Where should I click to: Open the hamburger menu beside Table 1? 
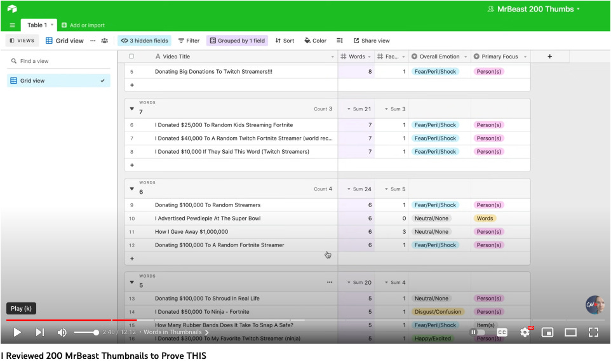tap(12, 25)
